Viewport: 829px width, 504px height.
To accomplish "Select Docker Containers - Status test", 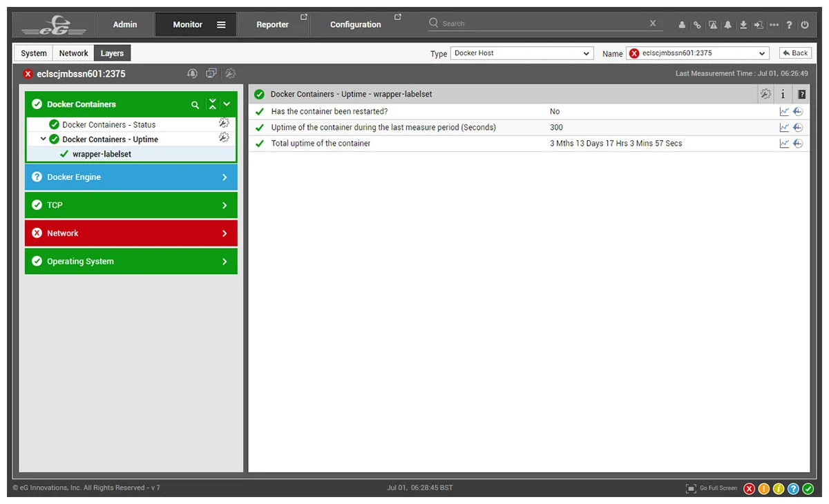I will (x=108, y=125).
